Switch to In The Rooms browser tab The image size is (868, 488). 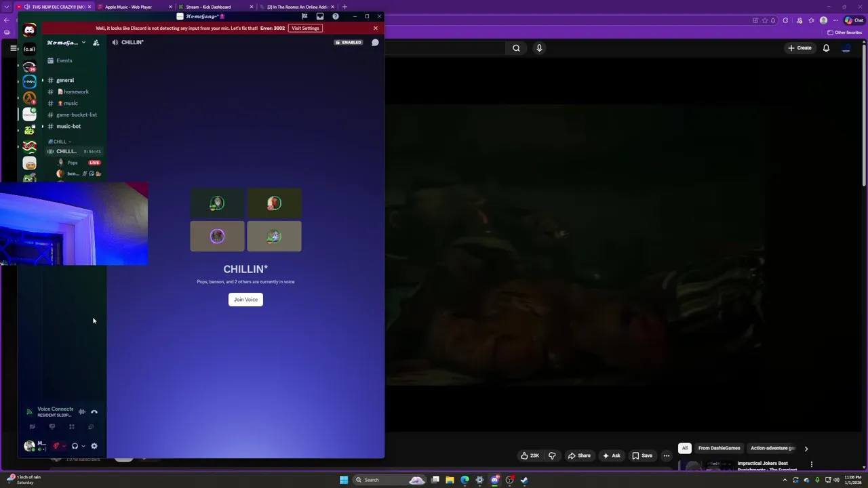296,7
